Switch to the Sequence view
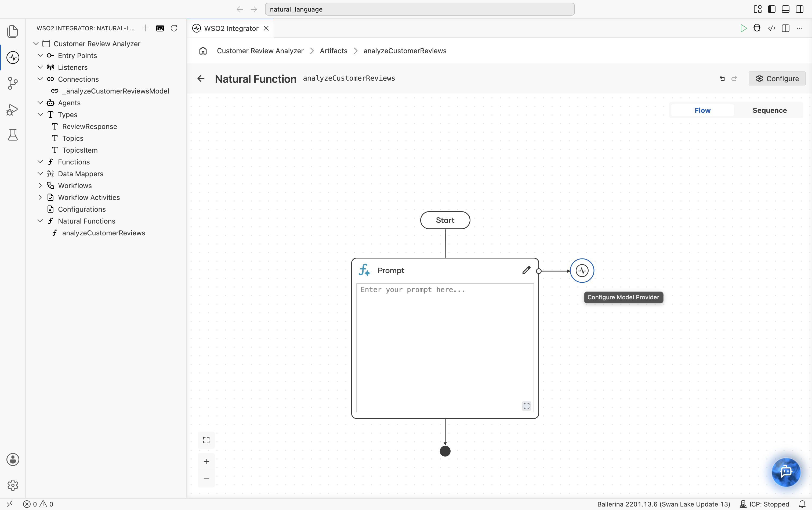Screen dimensions: 812x510 pyautogui.click(x=770, y=110)
